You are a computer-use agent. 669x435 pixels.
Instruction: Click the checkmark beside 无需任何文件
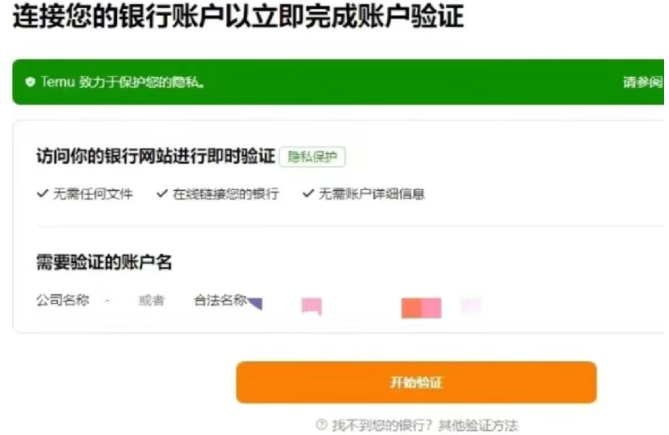(x=42, y=194)
